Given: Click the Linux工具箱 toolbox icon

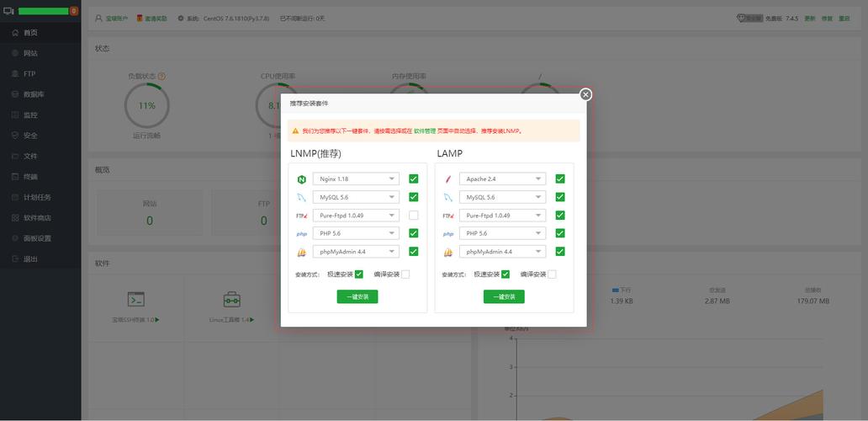Looking at the screenshot, I should click(x=231, y=299).
